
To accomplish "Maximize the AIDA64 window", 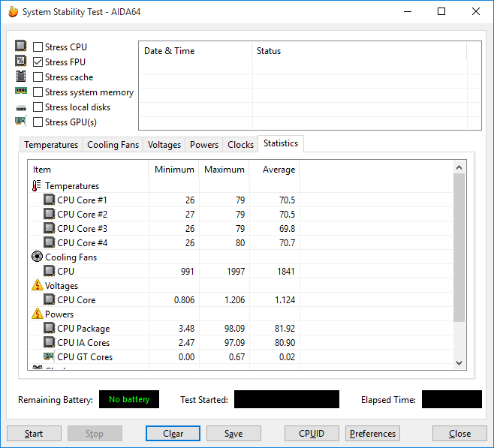I will click(441, 12).
